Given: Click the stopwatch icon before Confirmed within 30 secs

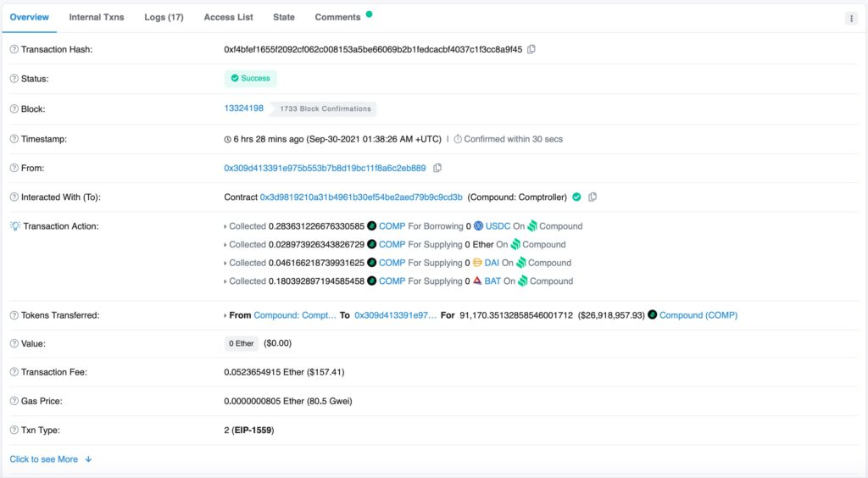Looking at the screenshot, I should point(458,139).
